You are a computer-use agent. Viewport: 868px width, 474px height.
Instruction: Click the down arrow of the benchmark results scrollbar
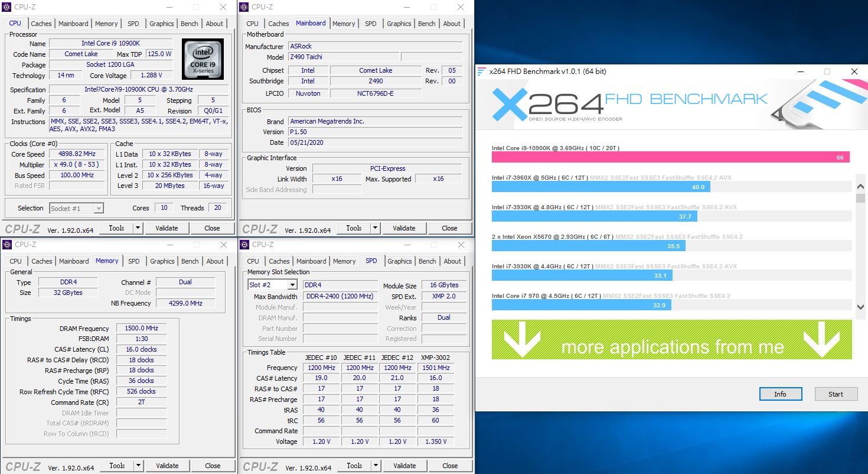[x=860, y=306]
